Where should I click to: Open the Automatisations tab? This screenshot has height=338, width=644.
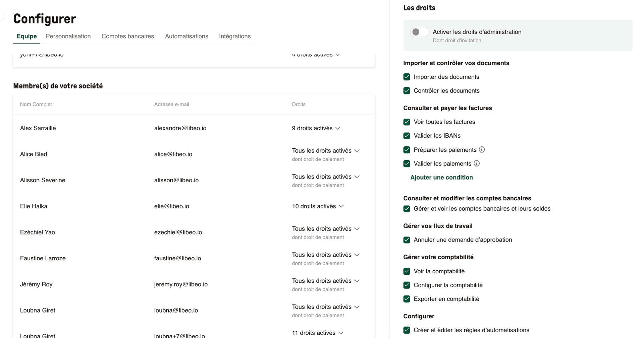point(186,36)
